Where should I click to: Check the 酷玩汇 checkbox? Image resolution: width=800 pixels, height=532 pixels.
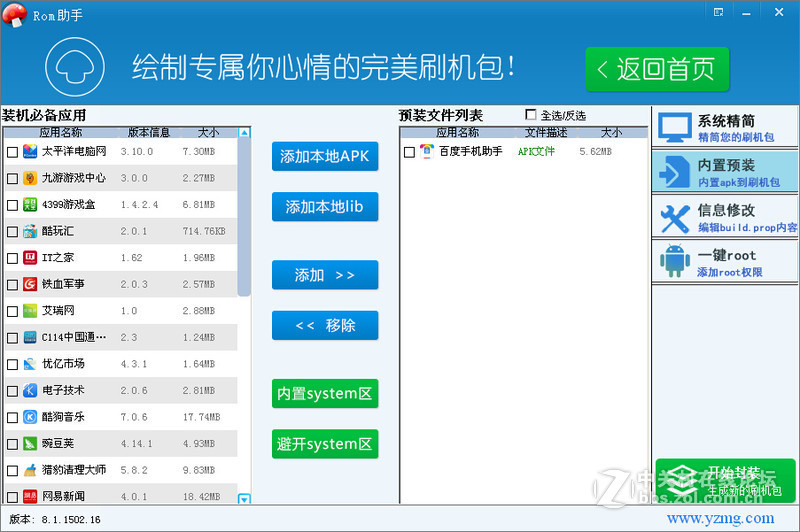tap(12, 232)
